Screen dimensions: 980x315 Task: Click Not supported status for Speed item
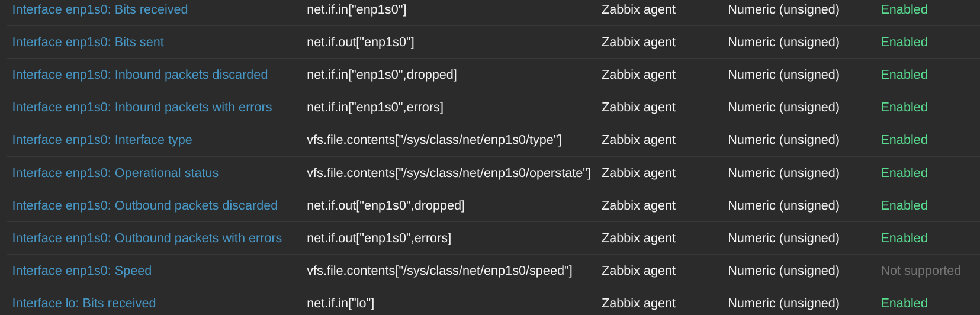coord(921,271)
